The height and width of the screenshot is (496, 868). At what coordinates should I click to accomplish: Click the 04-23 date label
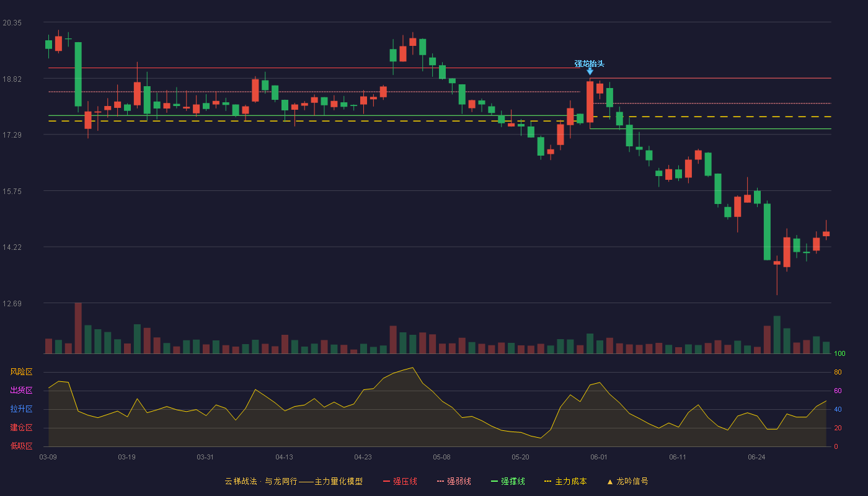pos(363,457)
